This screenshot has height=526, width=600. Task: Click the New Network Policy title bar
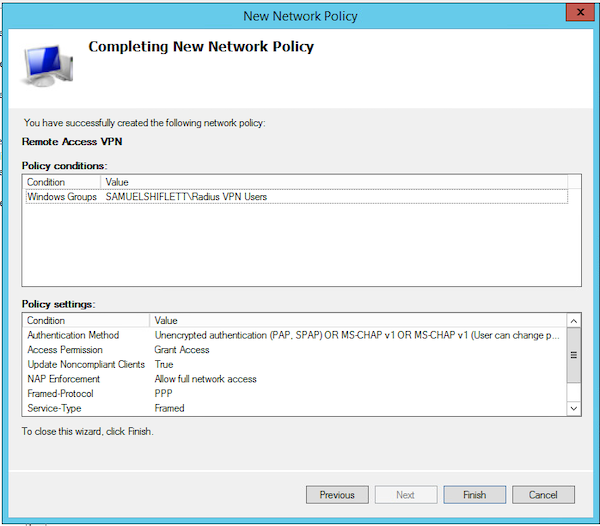tap(300, 16)
